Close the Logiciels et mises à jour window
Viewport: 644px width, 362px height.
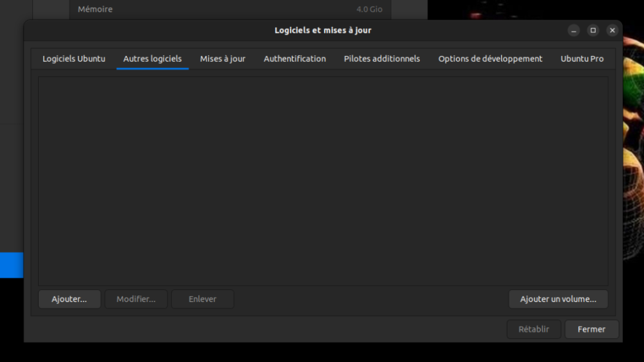(x=612, y=30)
